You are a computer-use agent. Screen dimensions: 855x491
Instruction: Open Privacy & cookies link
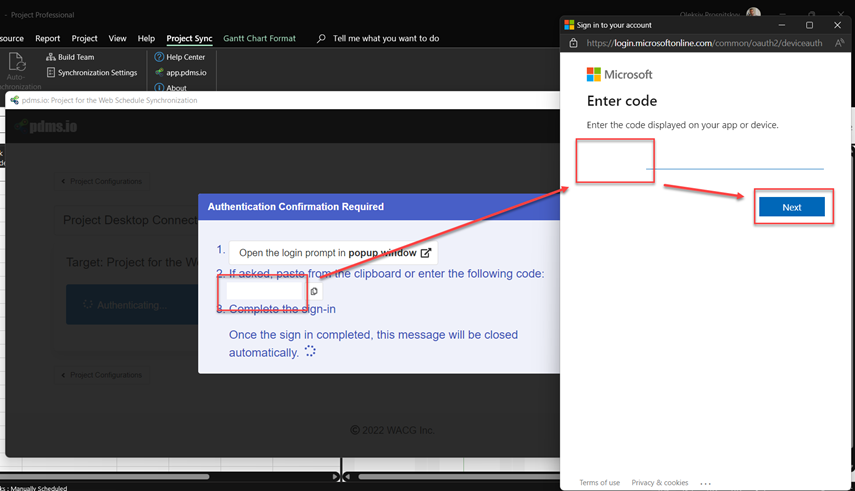point(660,483)
